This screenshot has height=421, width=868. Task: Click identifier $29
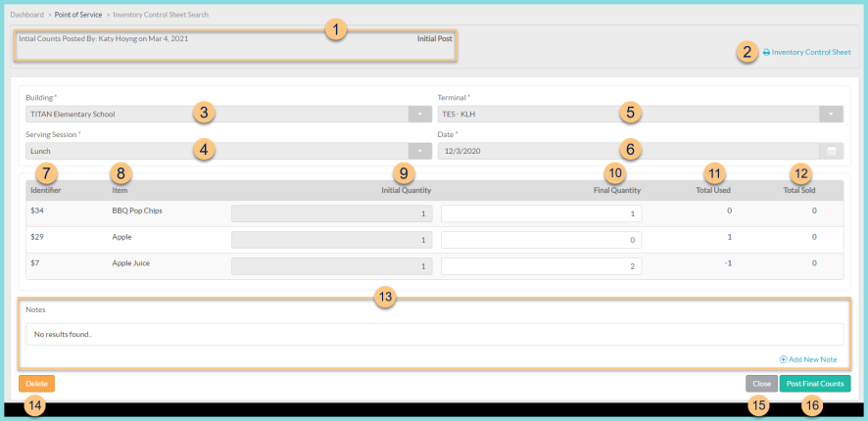[36, 237]
